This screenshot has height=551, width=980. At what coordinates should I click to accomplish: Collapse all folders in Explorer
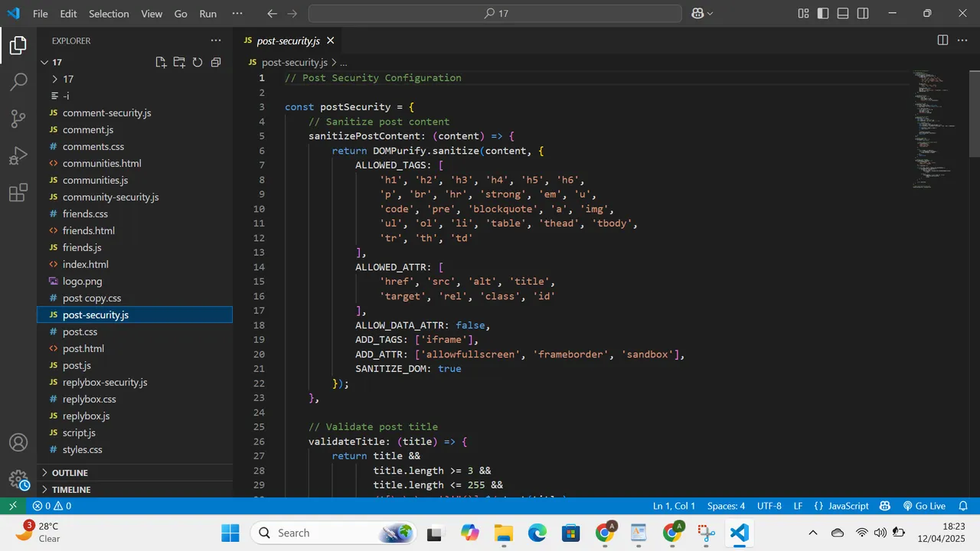tap(216, 63)
